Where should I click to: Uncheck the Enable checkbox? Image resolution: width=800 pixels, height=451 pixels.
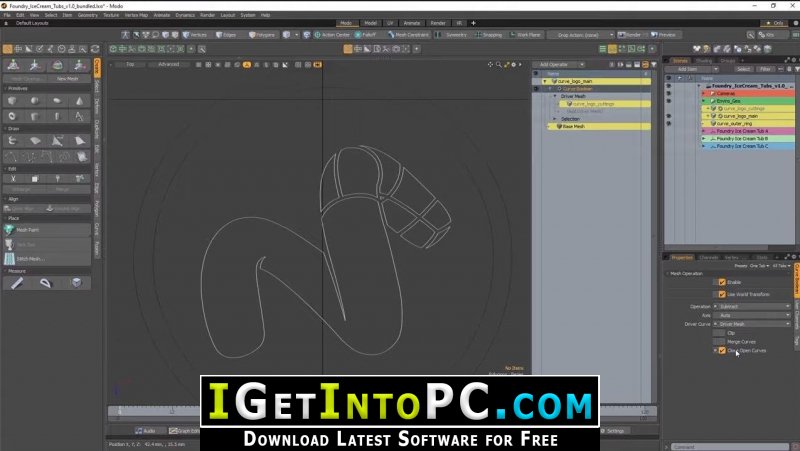point(722,282)
